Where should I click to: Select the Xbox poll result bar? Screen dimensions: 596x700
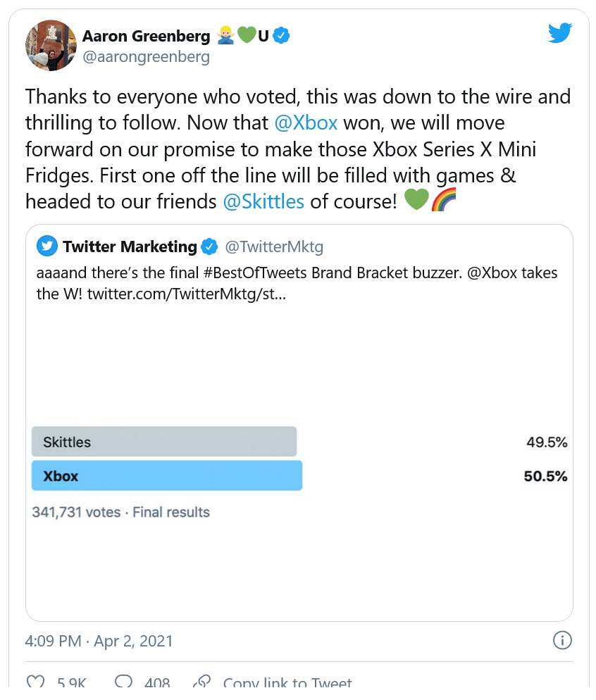167,475
